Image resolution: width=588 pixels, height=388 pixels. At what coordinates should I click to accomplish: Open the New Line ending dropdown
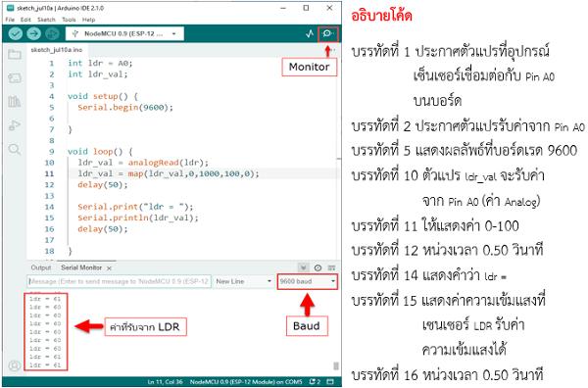(244, 281)
